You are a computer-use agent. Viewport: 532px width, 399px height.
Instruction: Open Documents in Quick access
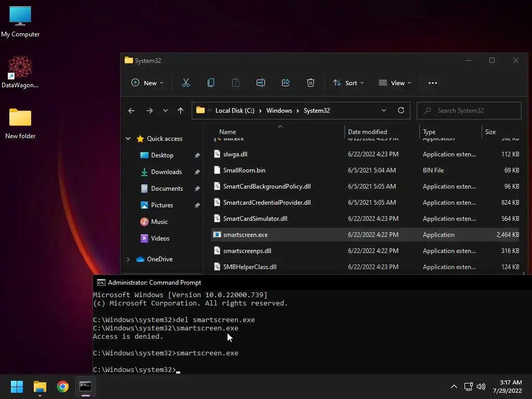click(167, 188)
